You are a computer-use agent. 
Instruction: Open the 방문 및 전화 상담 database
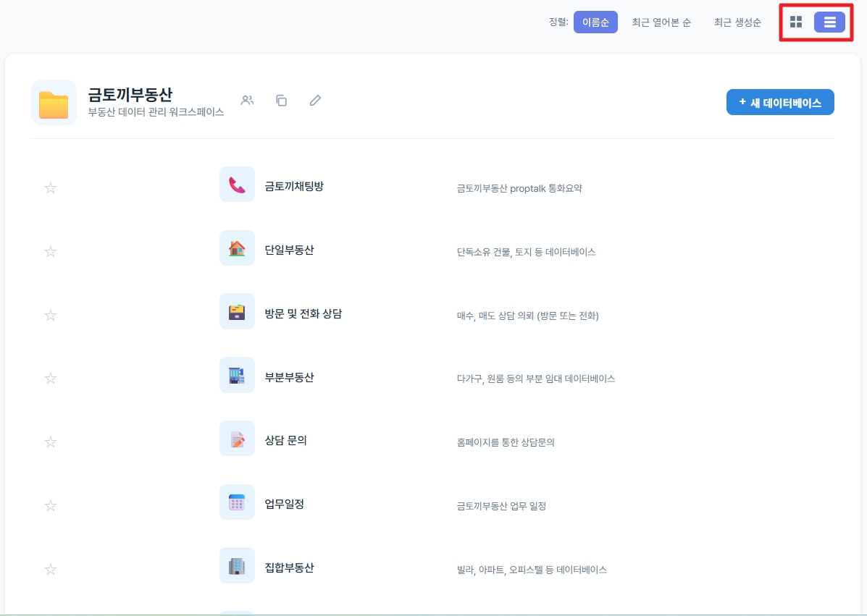point(303,313)
